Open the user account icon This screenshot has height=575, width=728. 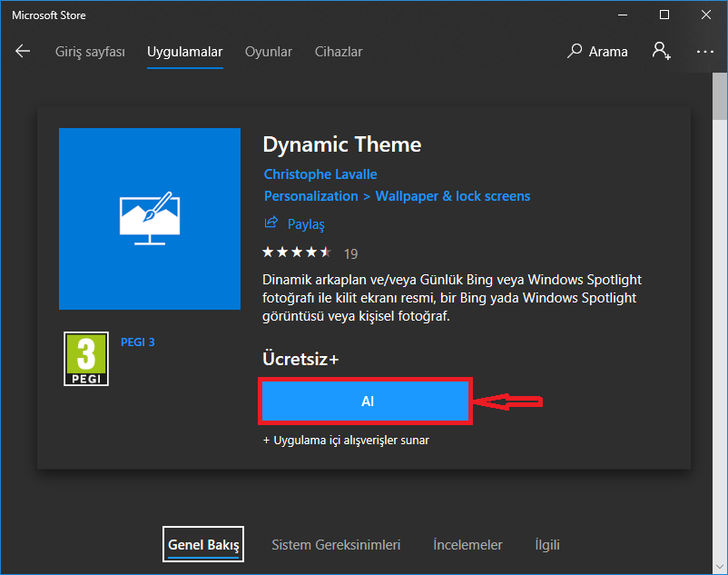[x=660, y=52]
